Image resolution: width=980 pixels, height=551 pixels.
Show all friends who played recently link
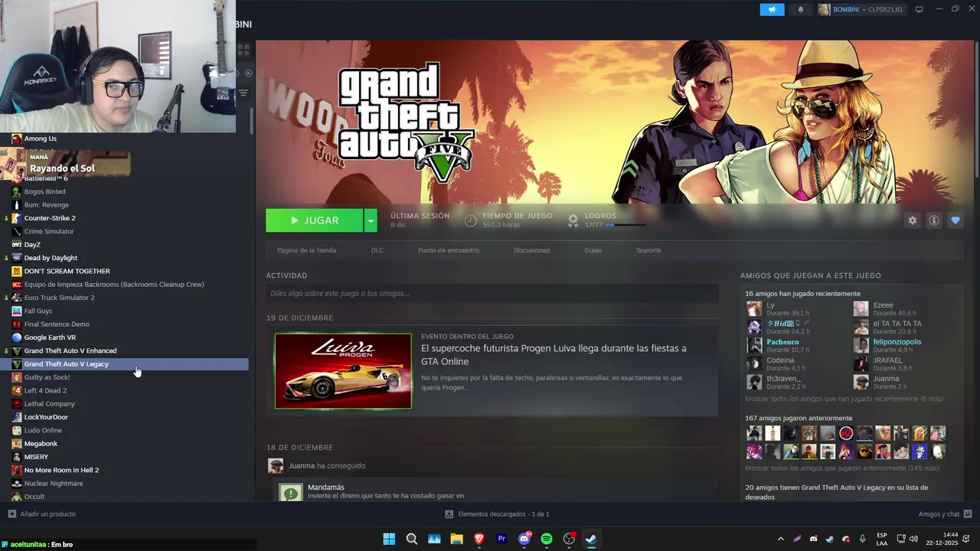coord(844,399)
